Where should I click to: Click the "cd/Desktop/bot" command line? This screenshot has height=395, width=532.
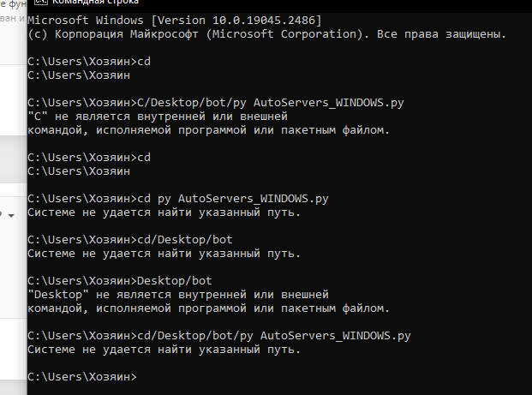click(x=184, y=240)
